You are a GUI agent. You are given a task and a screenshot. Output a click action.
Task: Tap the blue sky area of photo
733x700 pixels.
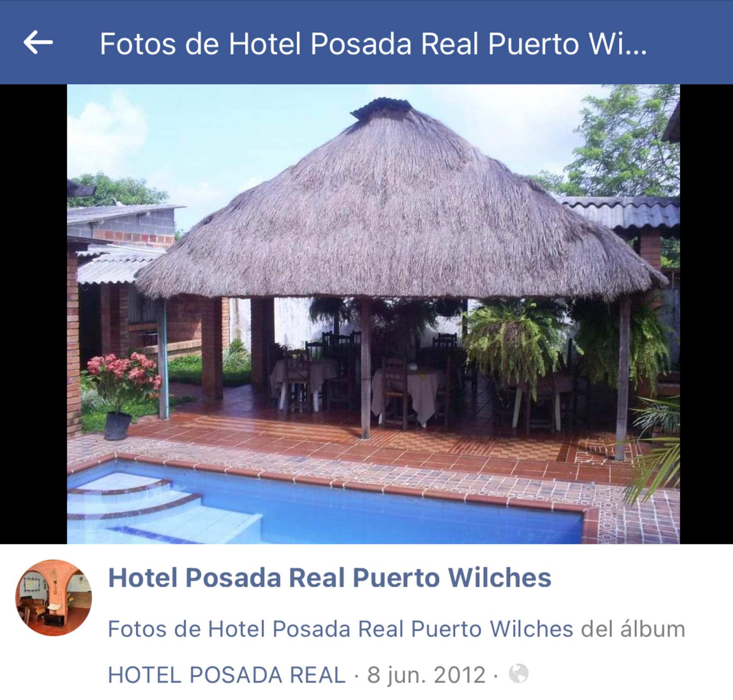242,130
